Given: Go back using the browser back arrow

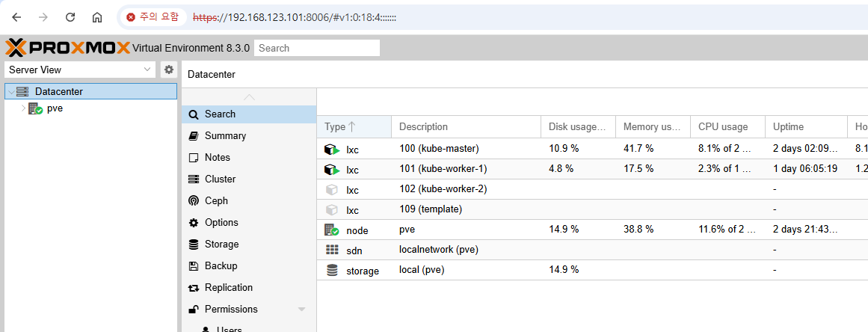Looking at the screenshot, I should pyautogui.click(x=16, y=17).
